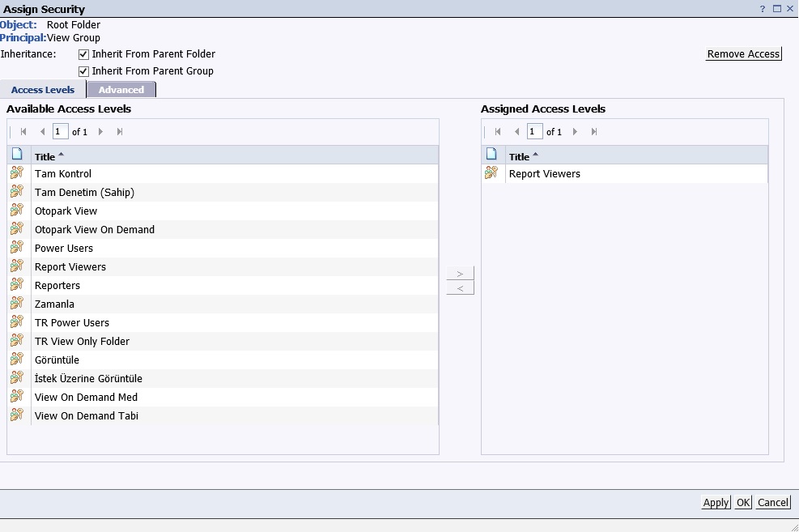This screenshot has height=532, width=799.
Task: Click the Apply button
Action: (716, 502)
